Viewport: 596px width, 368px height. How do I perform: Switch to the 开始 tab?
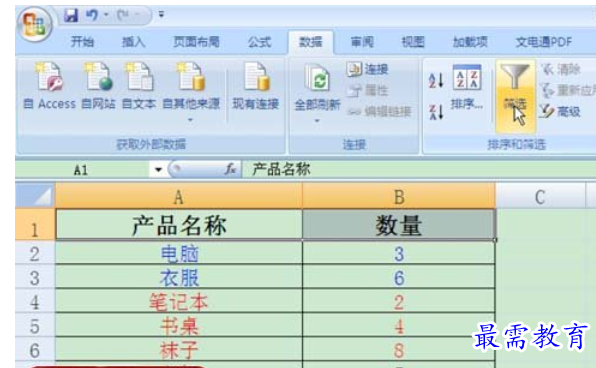pyautogui.click(x=82, y=41)
